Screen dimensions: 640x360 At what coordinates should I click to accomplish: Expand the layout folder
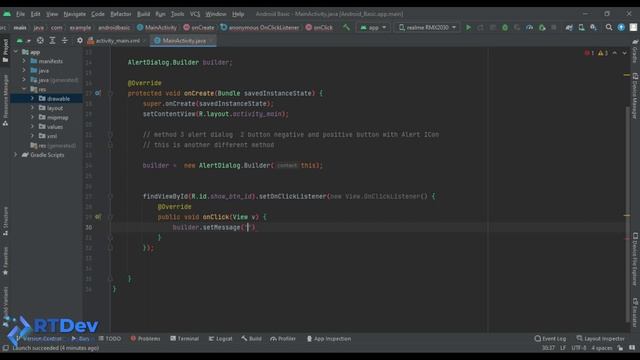32,108
